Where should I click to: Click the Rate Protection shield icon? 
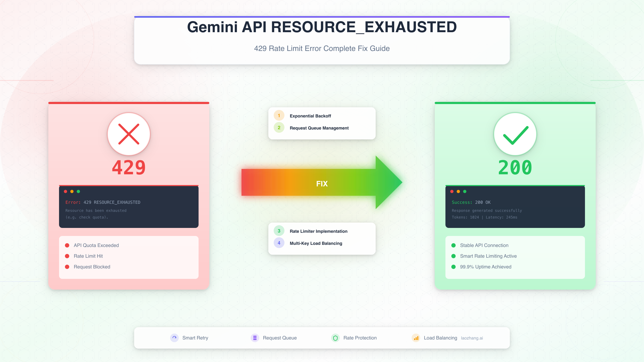tap(335, 338)
